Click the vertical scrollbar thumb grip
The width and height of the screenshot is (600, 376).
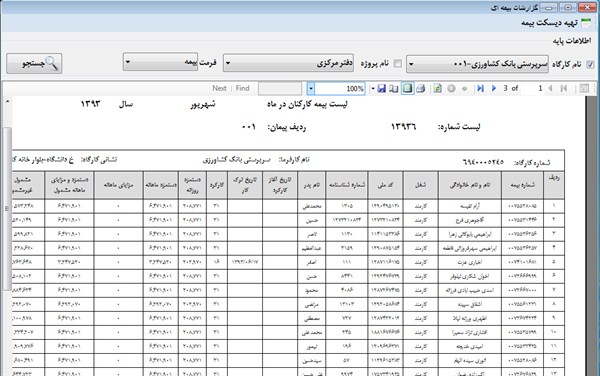click(7, 208)
